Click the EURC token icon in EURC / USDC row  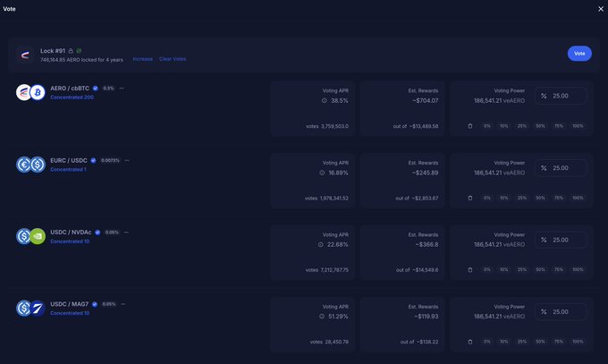point(23,165)
